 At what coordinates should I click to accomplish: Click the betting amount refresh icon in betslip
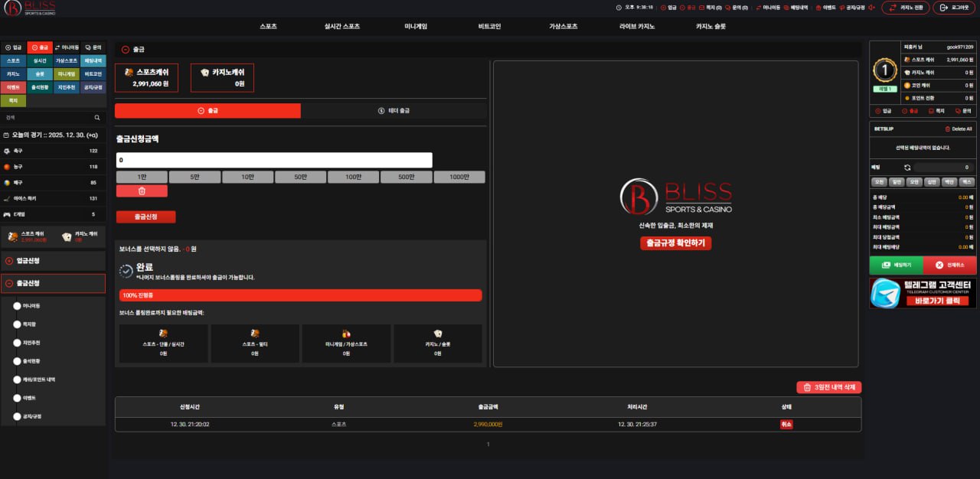pyautogui.click(x=907, y=167)
